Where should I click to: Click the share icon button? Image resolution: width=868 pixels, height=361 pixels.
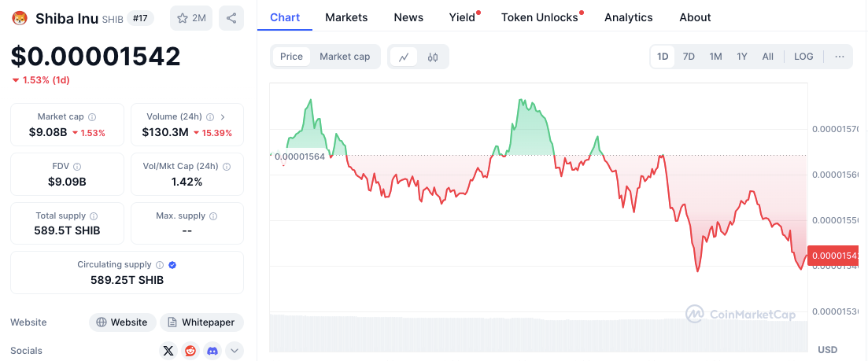[x=231, y=18]
